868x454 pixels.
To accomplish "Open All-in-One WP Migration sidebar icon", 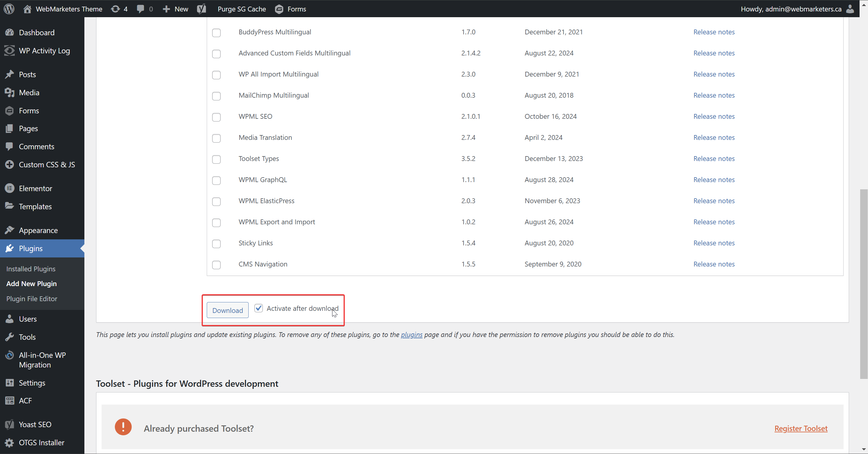I will 9,355.
